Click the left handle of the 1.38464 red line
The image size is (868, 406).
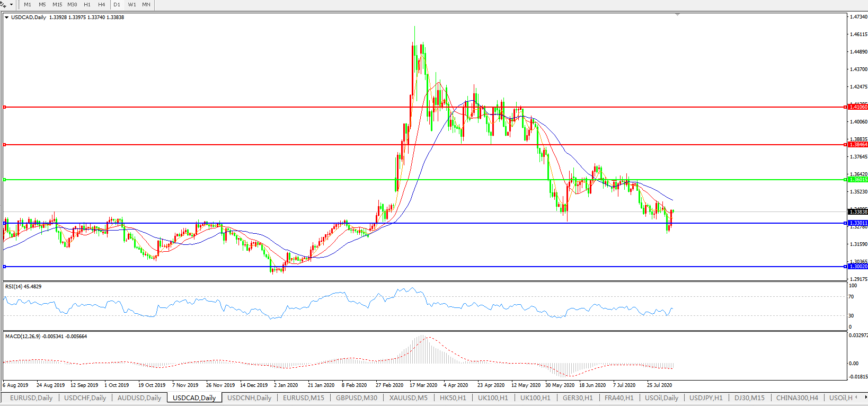click(4, 145)
